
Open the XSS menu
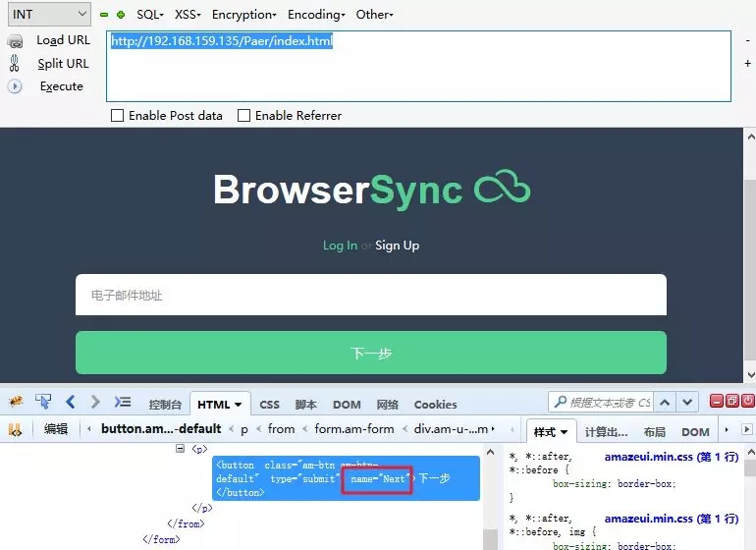pos(188,15)
